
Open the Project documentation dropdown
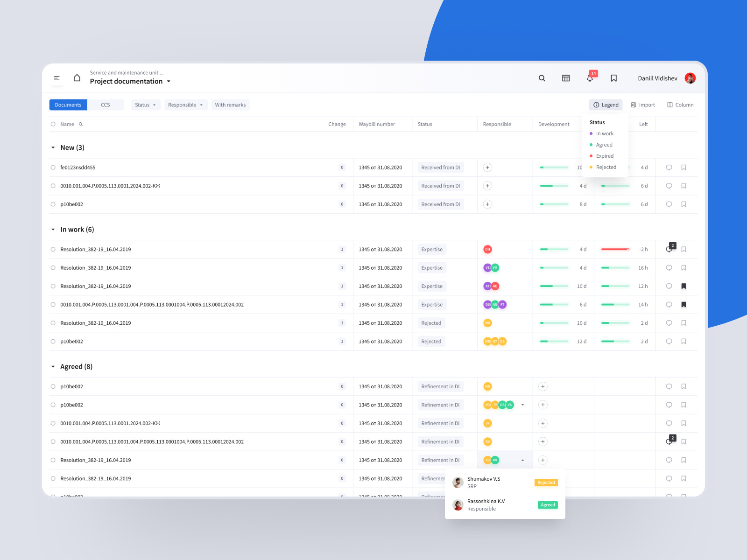(x=169, y=81)
